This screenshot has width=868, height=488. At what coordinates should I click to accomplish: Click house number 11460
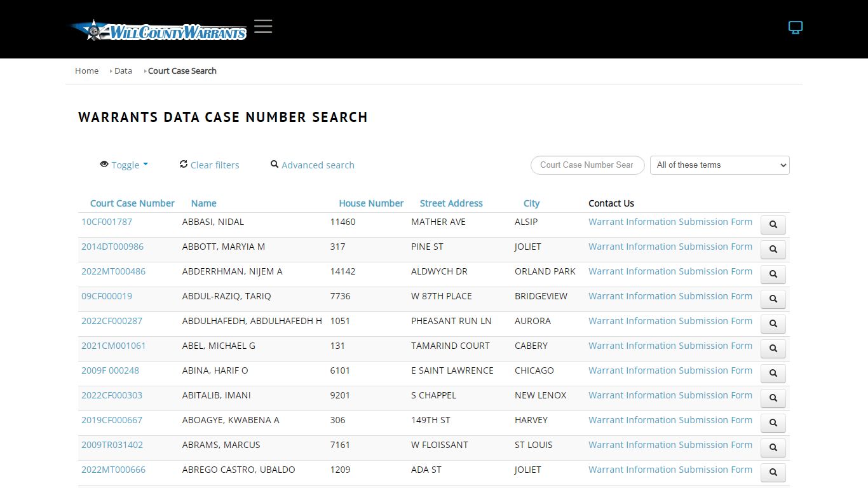(x=343, y=222)
